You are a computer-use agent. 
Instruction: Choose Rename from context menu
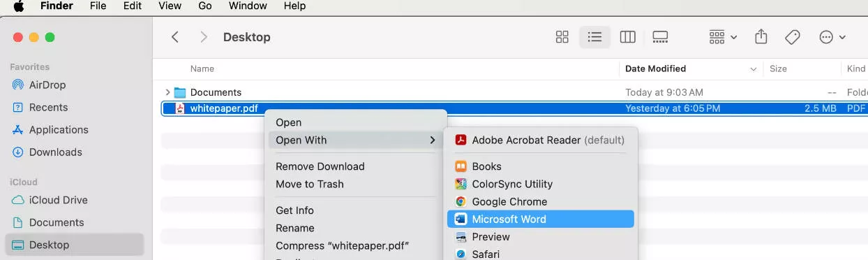coord(355,228)
